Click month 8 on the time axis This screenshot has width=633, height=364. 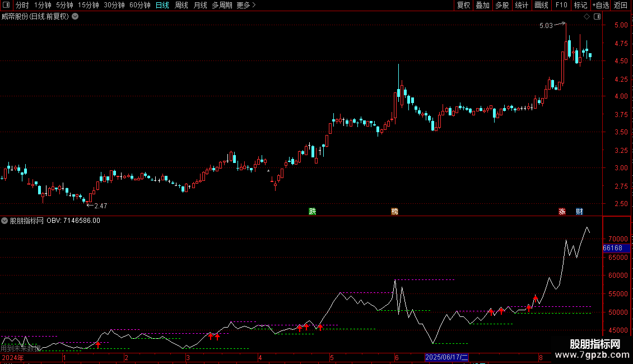tap(541, 357)
